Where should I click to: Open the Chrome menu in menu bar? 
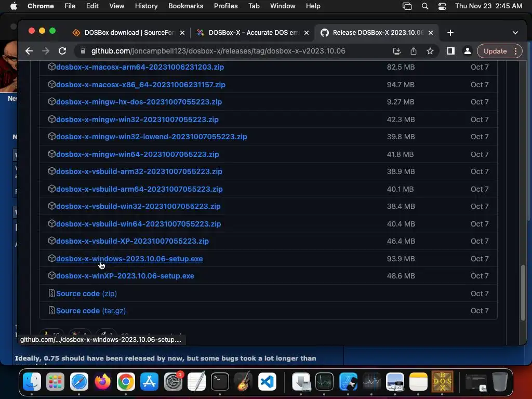point(41,6)
